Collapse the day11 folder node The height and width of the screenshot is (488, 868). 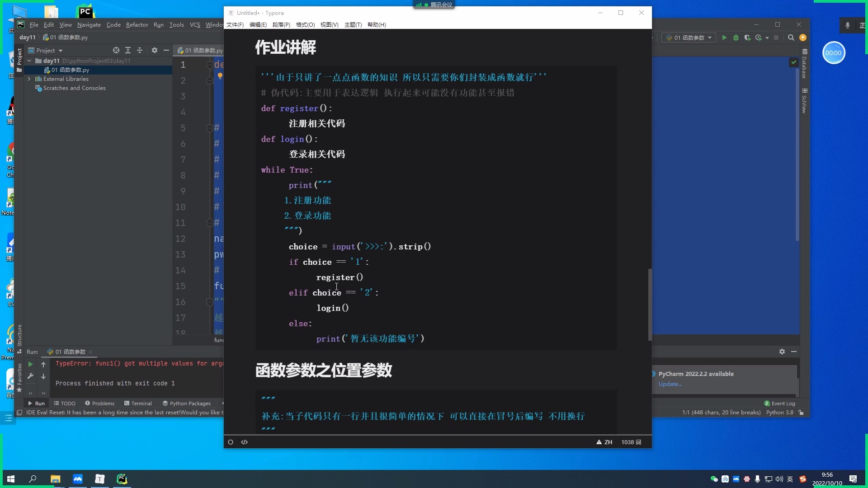click(30, 61)
